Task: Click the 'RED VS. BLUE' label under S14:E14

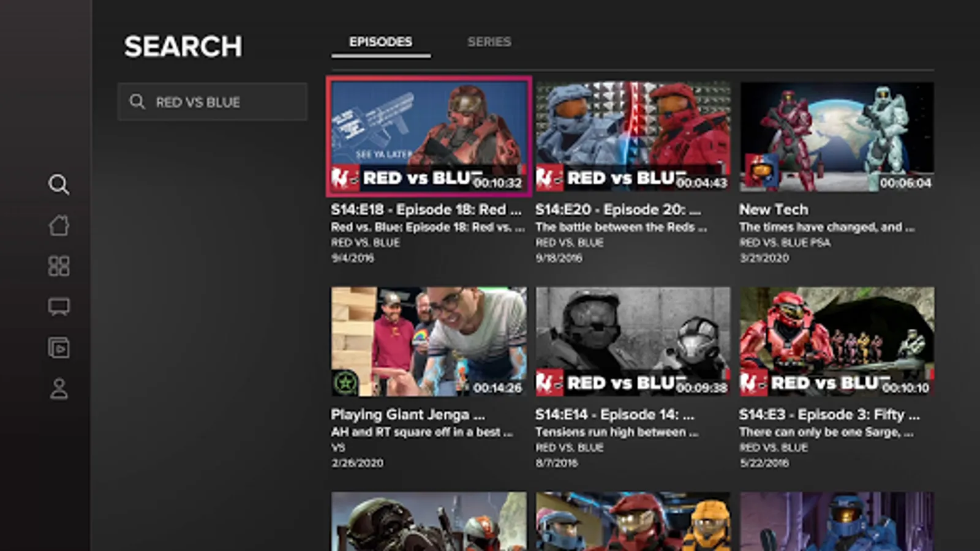Action: (570, 448)
